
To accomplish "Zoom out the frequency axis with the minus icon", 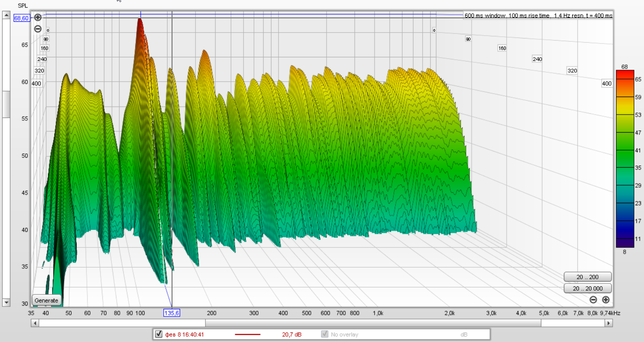I will 593,300.
